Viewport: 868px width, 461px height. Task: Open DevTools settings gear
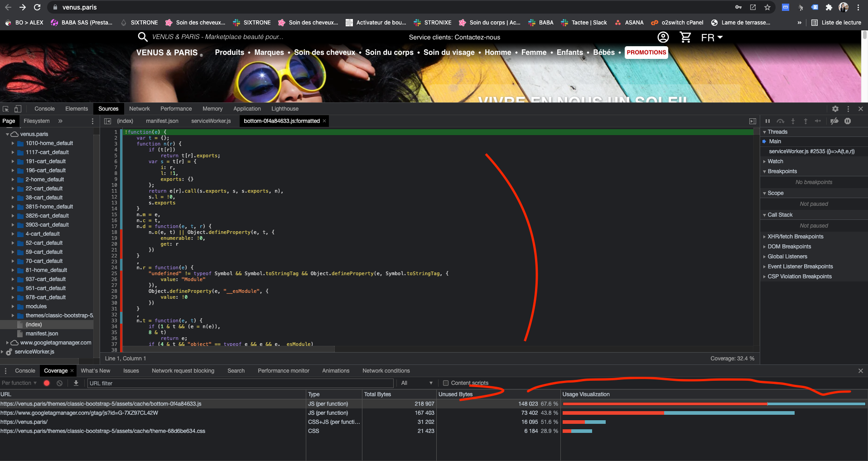835,109
